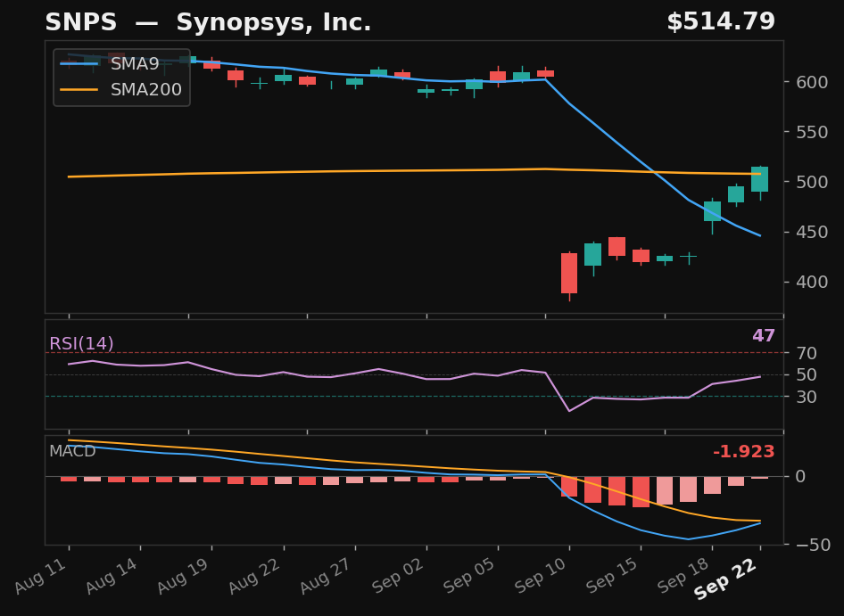Viewport: 844px width, 616px height.
Task: Click the Aug 22 date label
Action: [x=255, y=576]
